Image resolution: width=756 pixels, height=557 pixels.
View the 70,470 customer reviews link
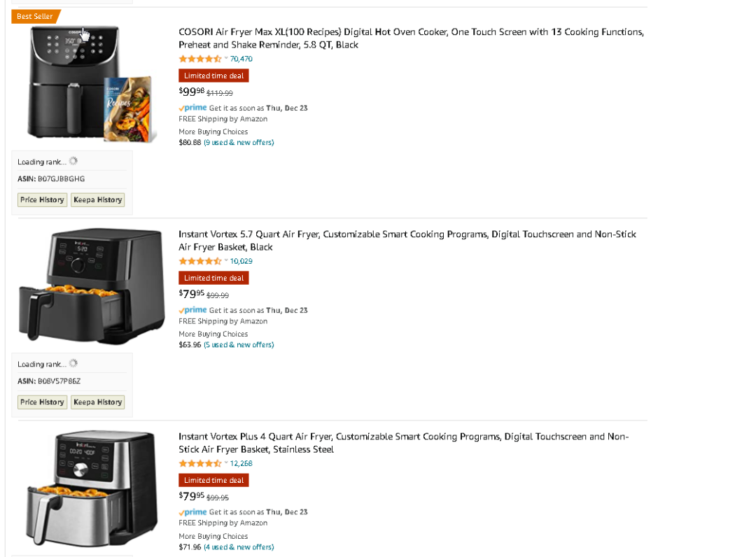pos(241,59)
